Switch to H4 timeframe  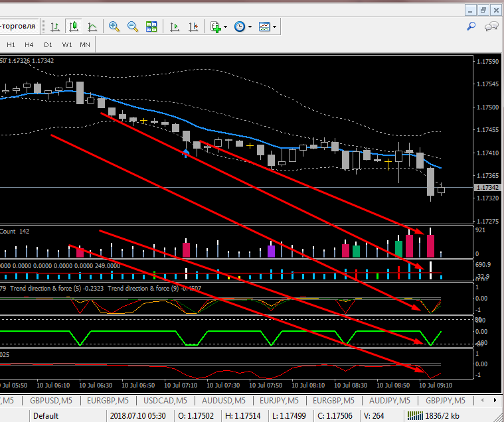29,45
